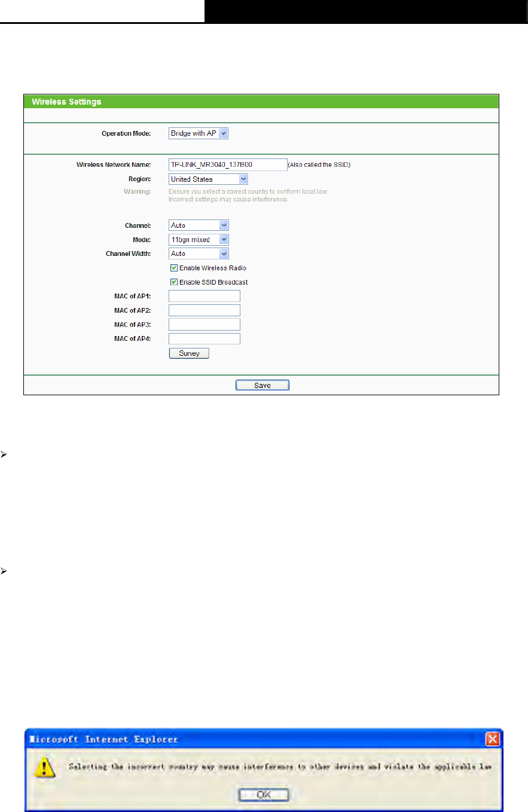
Task: Open the Channel dropdown set to Auto
Action: (199, 225)
